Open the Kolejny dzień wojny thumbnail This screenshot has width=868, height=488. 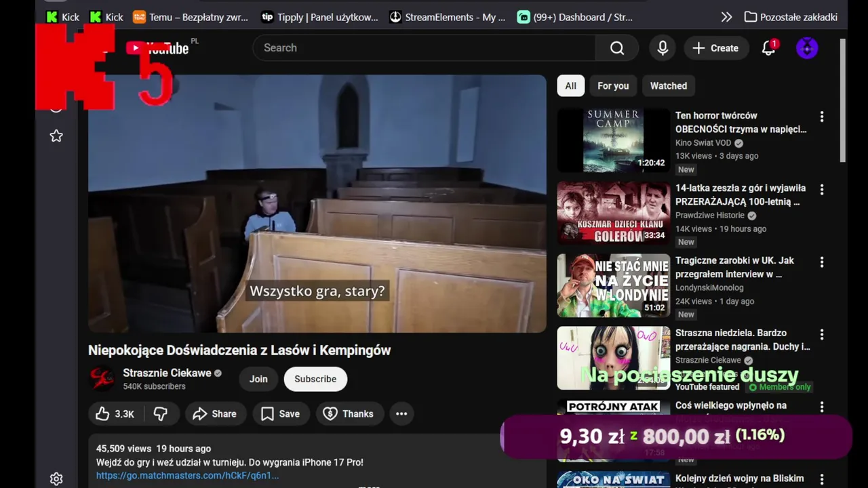[x=614, y=479]
